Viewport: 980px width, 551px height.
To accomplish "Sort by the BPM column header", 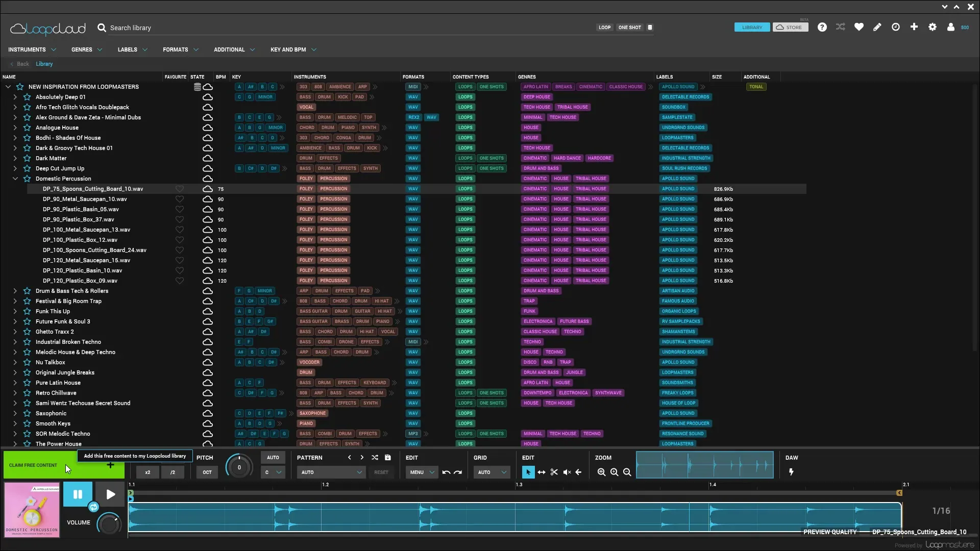I will click(x=220, y=77).
